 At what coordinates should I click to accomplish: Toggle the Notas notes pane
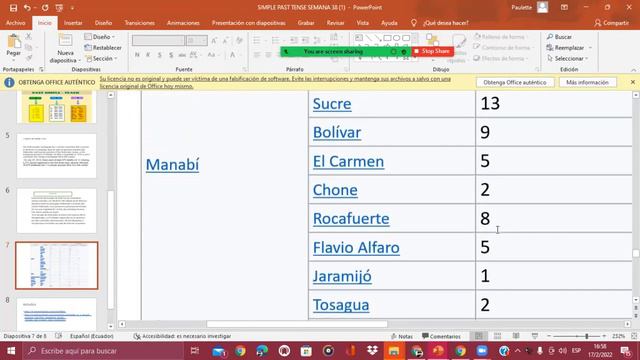[402, 336]
